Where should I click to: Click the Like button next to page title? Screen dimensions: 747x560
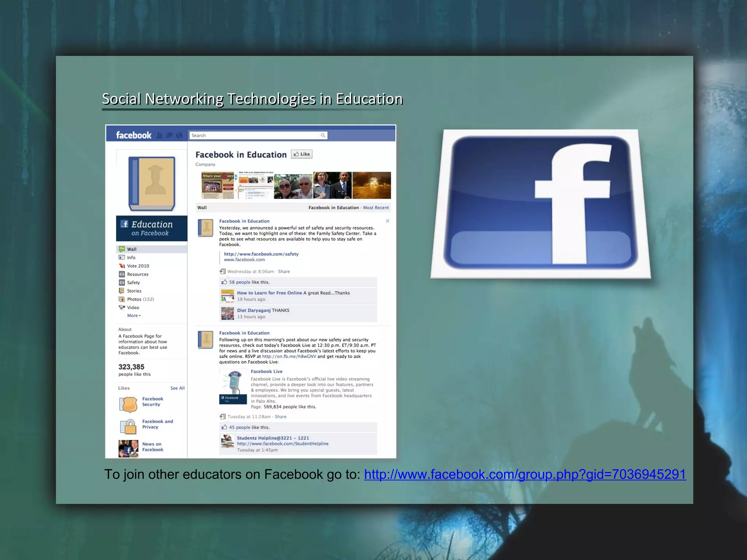tap(302, 154)
